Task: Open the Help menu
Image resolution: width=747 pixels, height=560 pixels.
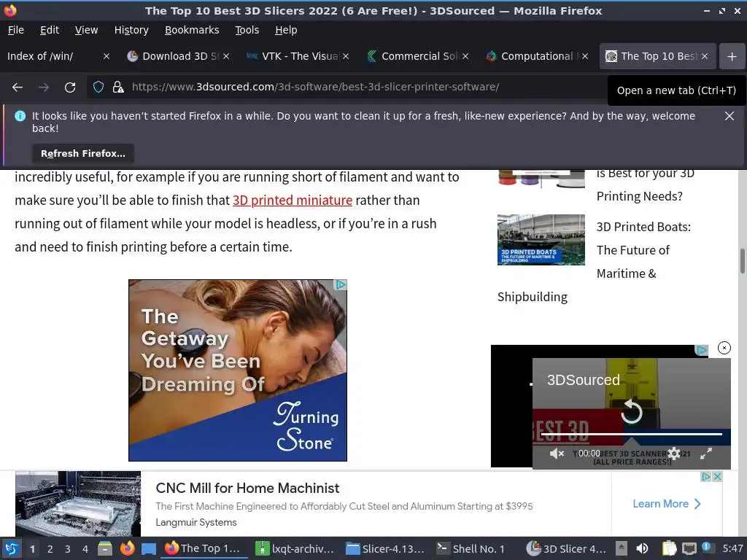Action: tap(286, 30)
